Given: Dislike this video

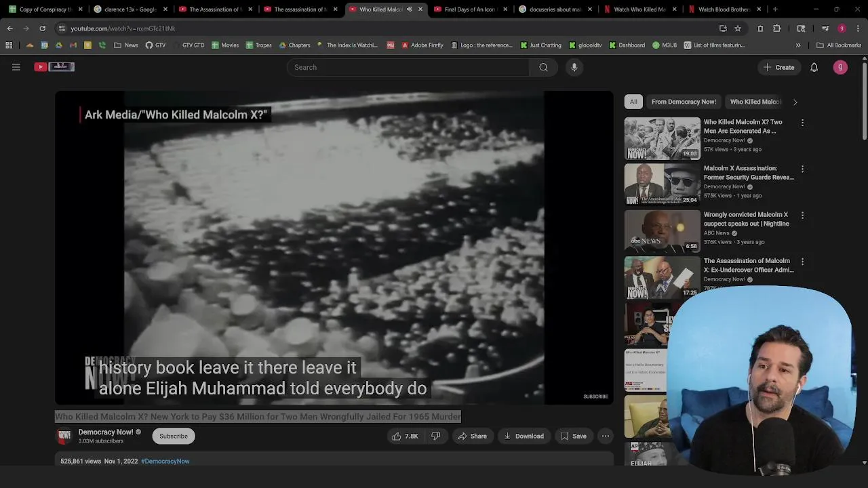Looking at the screenshot, I should coord(436,436).
